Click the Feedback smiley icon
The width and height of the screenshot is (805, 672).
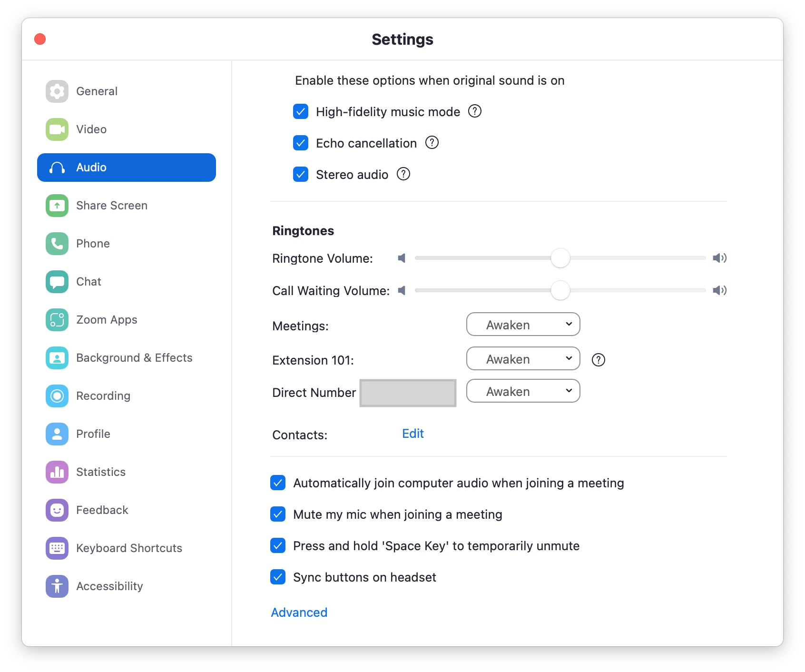57,510
